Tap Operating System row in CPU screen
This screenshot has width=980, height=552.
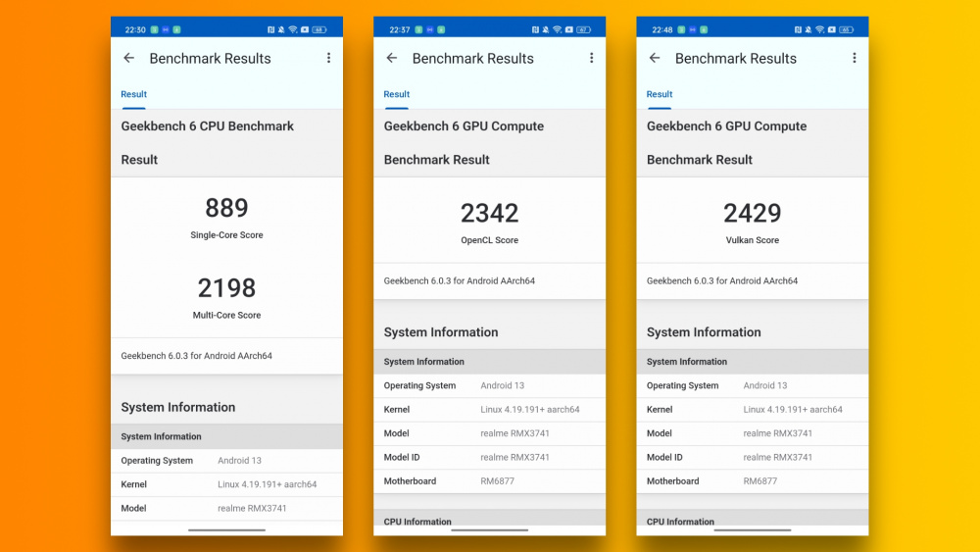(x=227, y=461)
